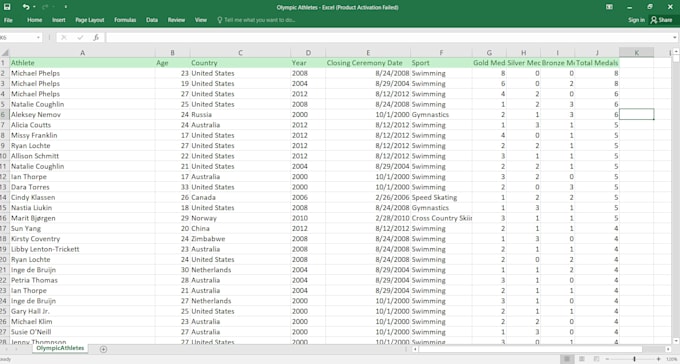This screenshot has height=364, width=680.
Task: Select column C header
Action: [x=240, y=53]
